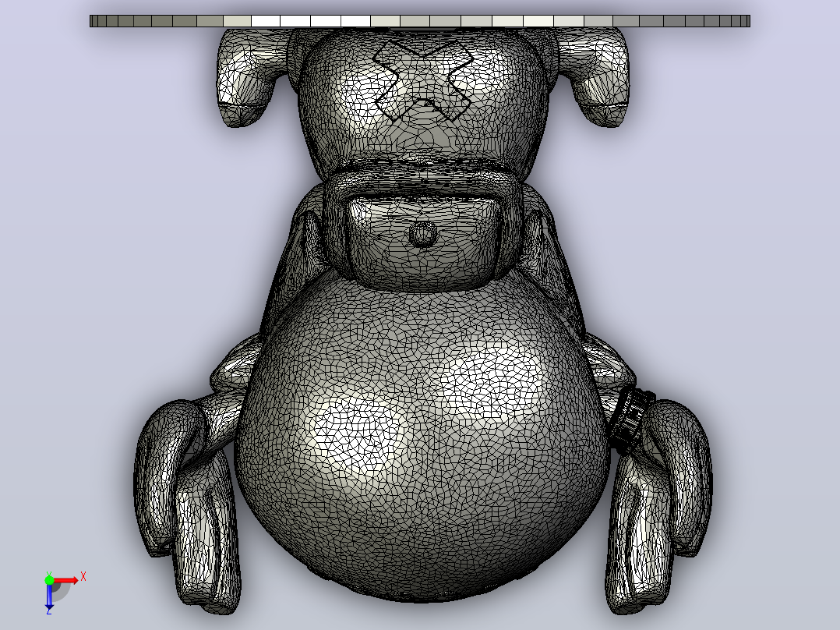Select the ribbed wristband on the model's arm
The width and height of the screenshot is (840, 630).
(632, 420)
